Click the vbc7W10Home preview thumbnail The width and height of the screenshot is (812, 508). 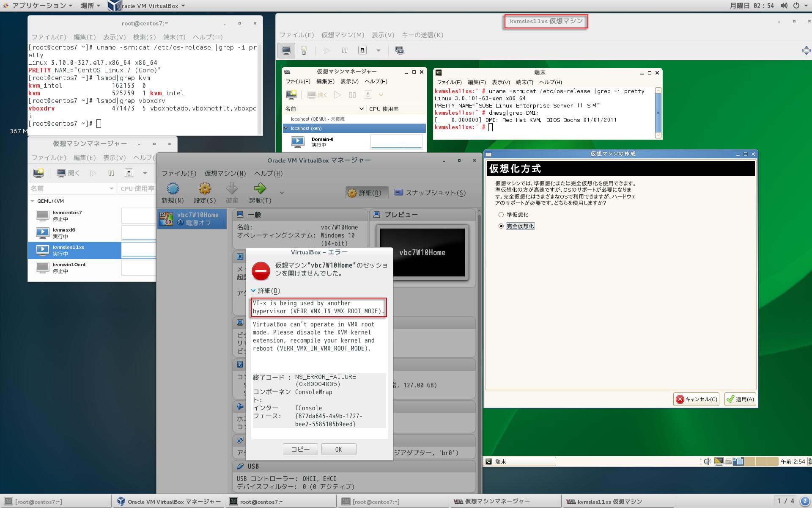click(x=422, y=253)
